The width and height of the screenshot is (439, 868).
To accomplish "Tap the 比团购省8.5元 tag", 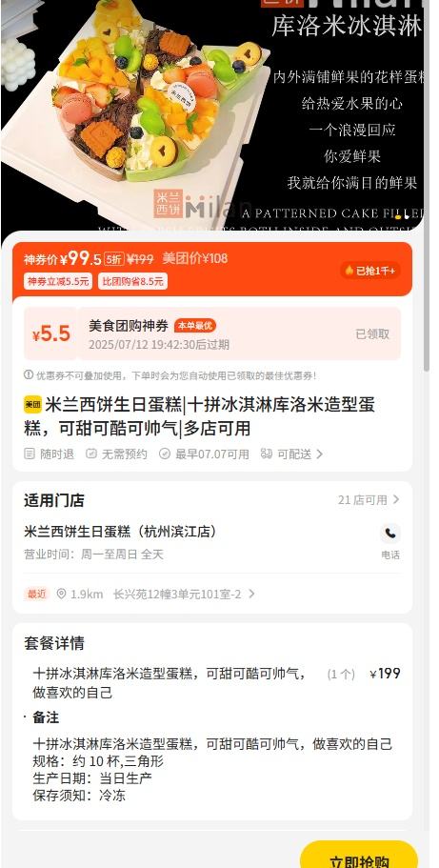I will click(x=133, y=281).
